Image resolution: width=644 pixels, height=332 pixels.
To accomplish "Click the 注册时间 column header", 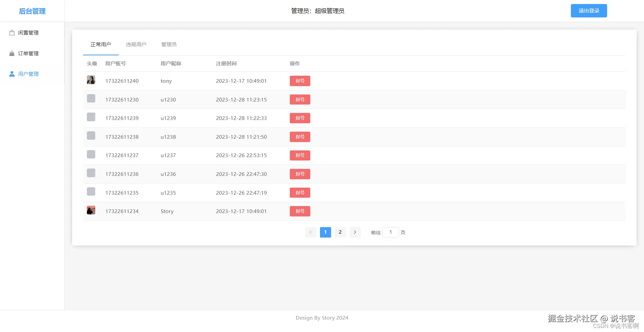I will pos(226,64).
